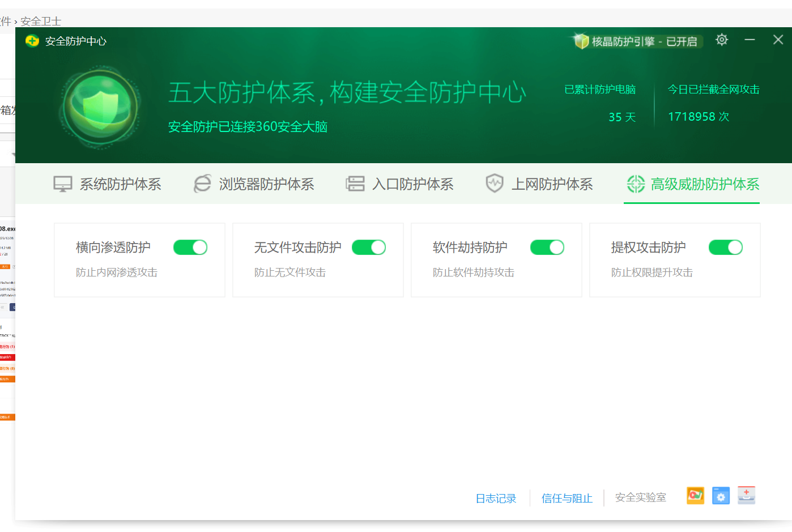Close the 安全防护中心 window
The image size is (792, 532).
pyautogui.click(x=778, y=40)
